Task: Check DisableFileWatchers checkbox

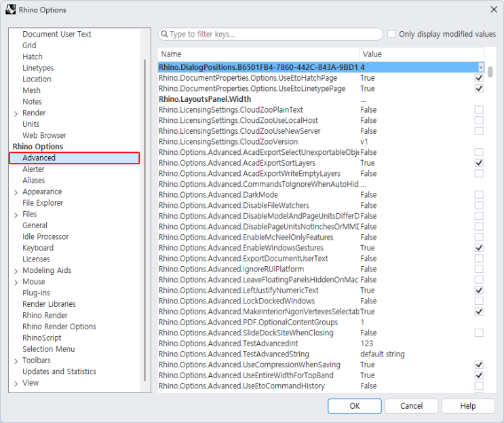Action: [479, 205]
